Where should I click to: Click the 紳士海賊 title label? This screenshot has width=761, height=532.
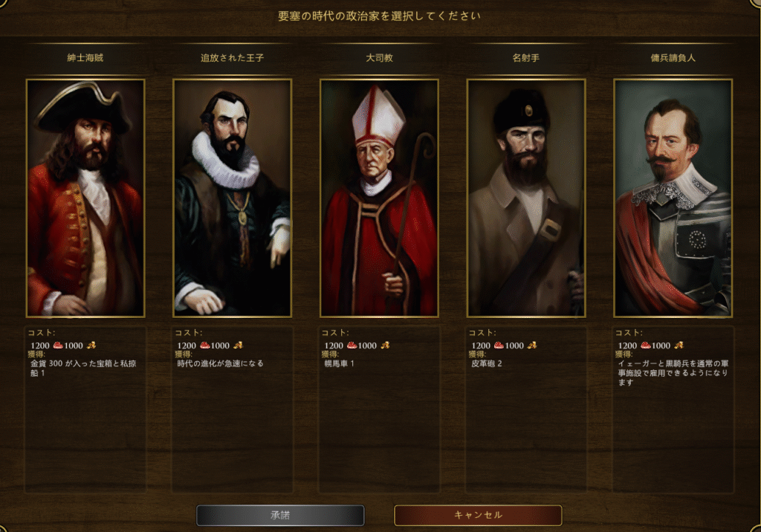(x=85, y=58)
